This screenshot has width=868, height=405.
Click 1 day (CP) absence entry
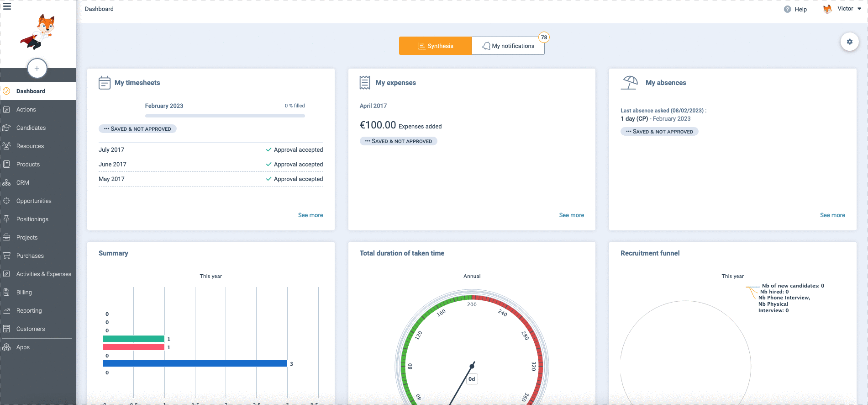634,118
